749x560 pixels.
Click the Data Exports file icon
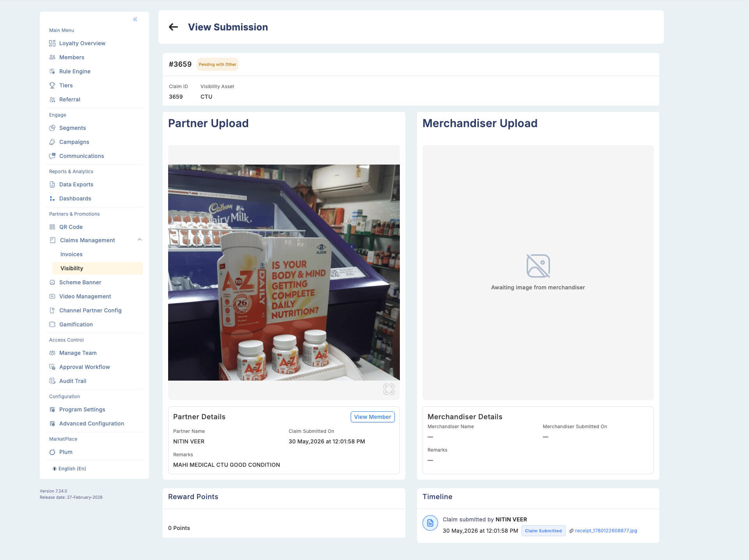tap(52, 184)
